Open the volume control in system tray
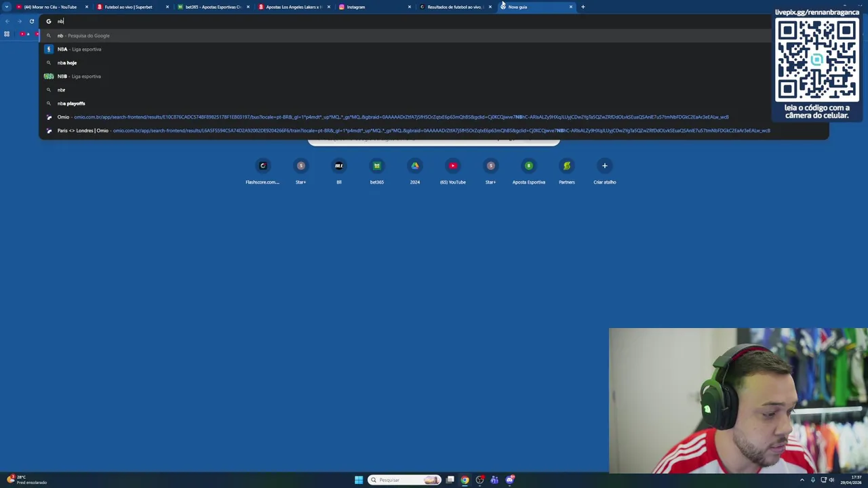Screen dimensions: 868x488 (x=832, y=480)
